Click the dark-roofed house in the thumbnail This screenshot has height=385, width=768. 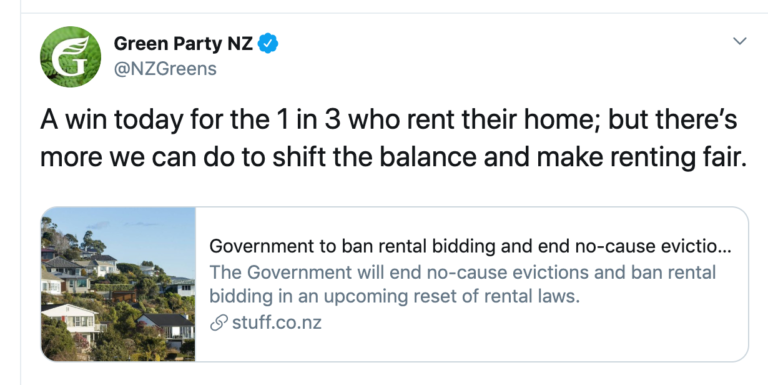(168, 325)
